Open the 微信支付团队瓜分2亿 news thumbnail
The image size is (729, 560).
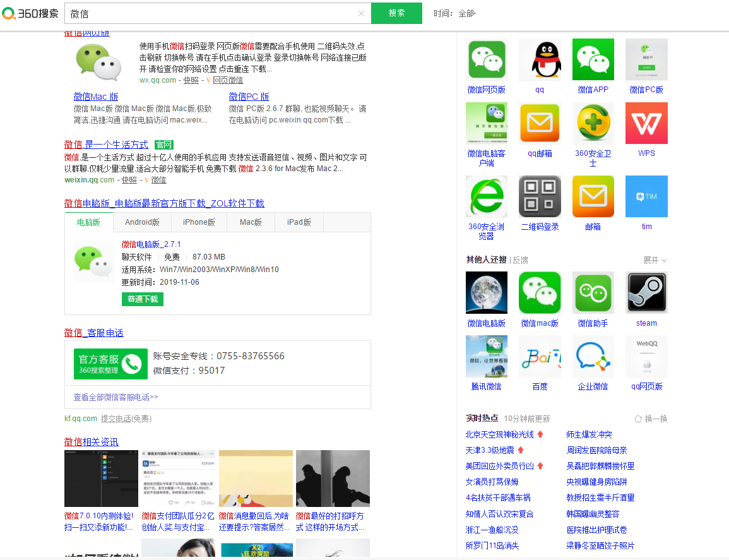coord(178,478)
